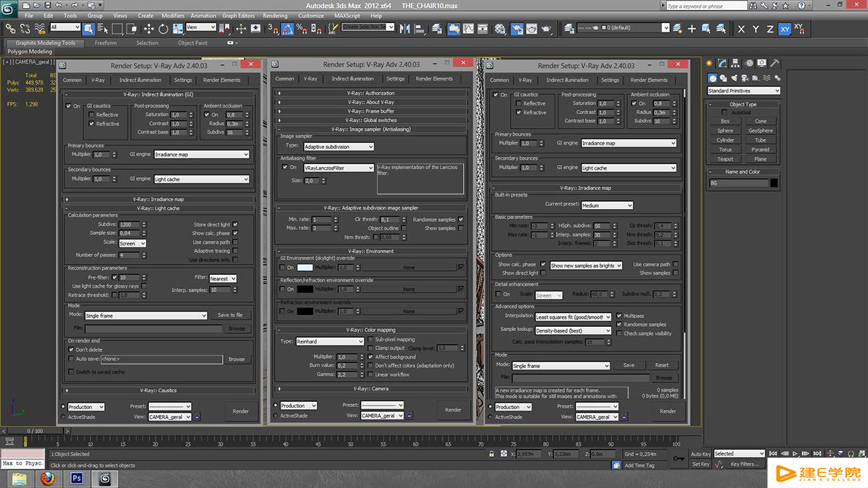Select the Move tool in main toolbar
The width and height of the screenshot is (868, 488).
148,28
